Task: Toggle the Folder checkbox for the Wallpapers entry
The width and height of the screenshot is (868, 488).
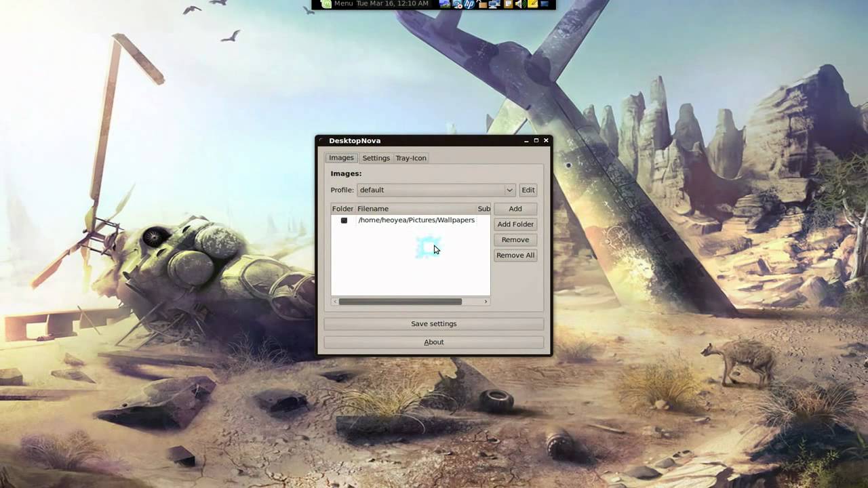Action: pyautogui.click(x=344, y=220)
